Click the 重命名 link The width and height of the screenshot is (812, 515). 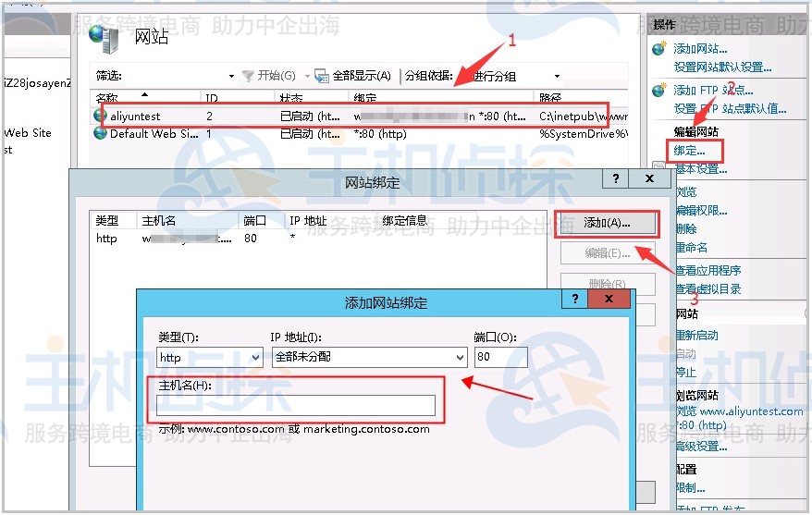point(692,248)
